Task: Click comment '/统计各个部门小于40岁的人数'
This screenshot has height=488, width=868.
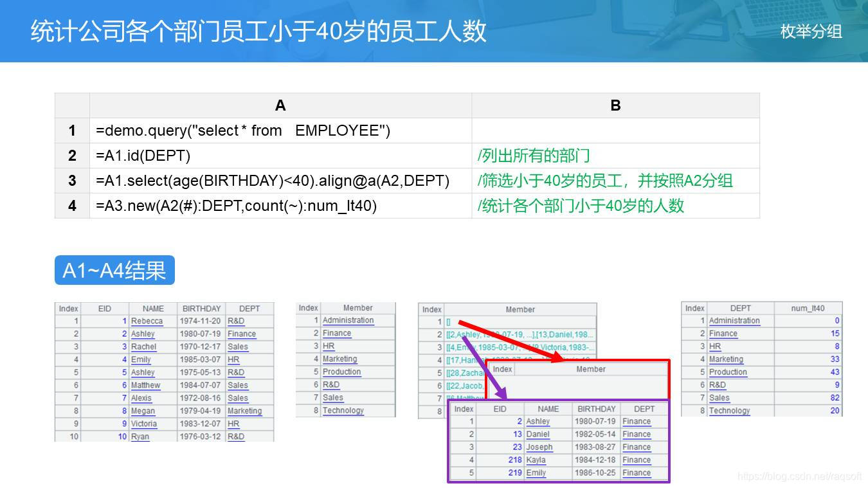Action: coord(615,206)
